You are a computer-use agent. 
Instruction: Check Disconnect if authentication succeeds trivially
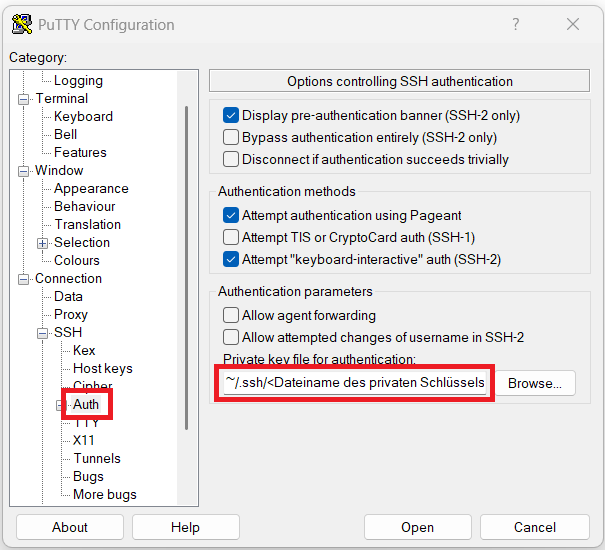[231, 160]
